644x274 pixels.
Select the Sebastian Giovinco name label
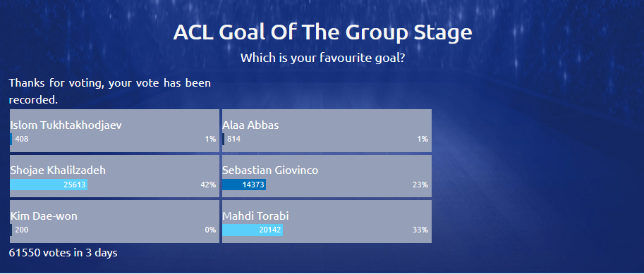[270, 170]
